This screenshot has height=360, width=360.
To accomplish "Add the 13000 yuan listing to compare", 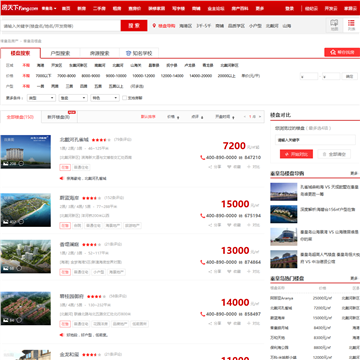I will [x=253, y=272].
